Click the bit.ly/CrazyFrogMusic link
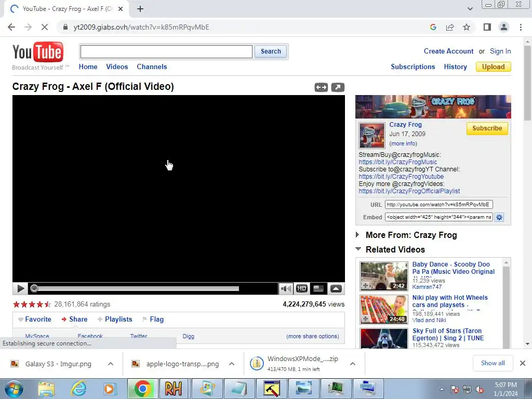The width and height of the screenshot is (532, 399). [398, 162]
